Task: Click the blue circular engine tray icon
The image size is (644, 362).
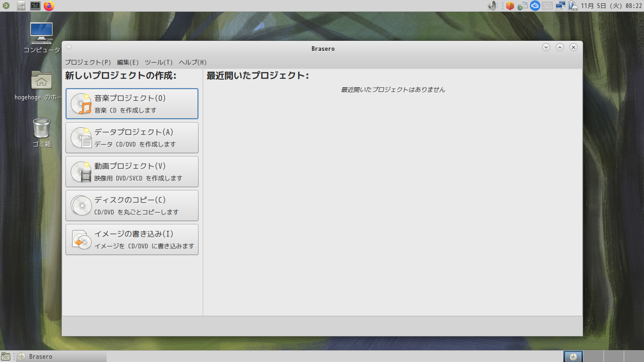Action: [x=535, y=6]
